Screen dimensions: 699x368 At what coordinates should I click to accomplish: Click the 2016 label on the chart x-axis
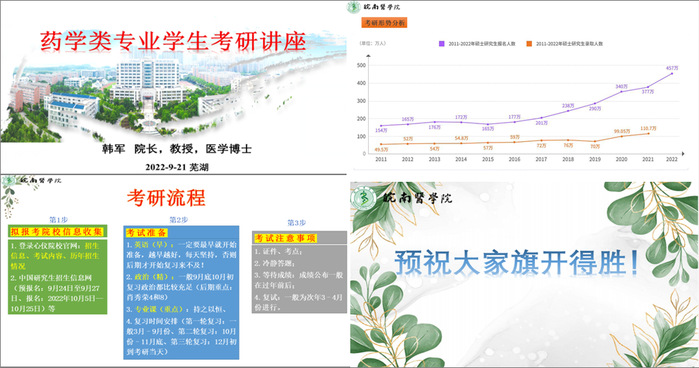(514, 159)
